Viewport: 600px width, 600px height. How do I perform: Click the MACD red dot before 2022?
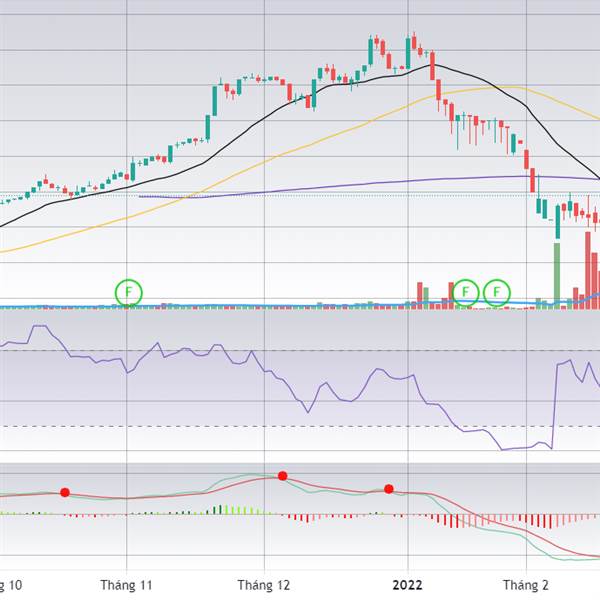coord(389,489)
